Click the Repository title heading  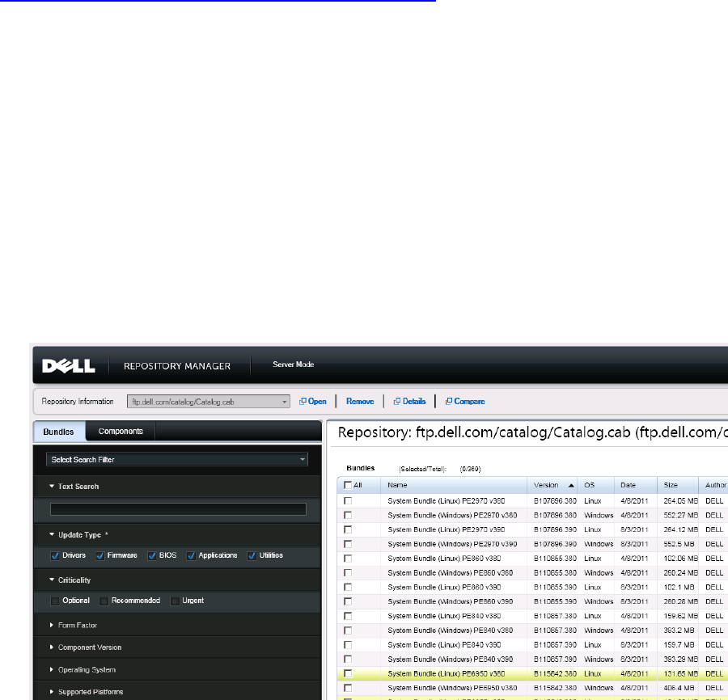point(532,432)
